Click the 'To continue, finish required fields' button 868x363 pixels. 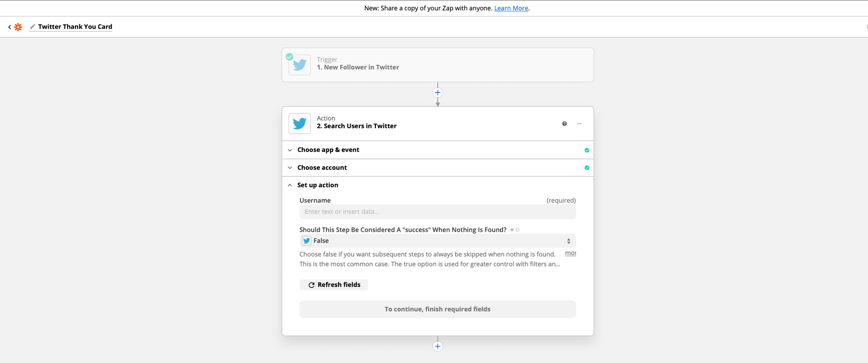pos(437,309)
